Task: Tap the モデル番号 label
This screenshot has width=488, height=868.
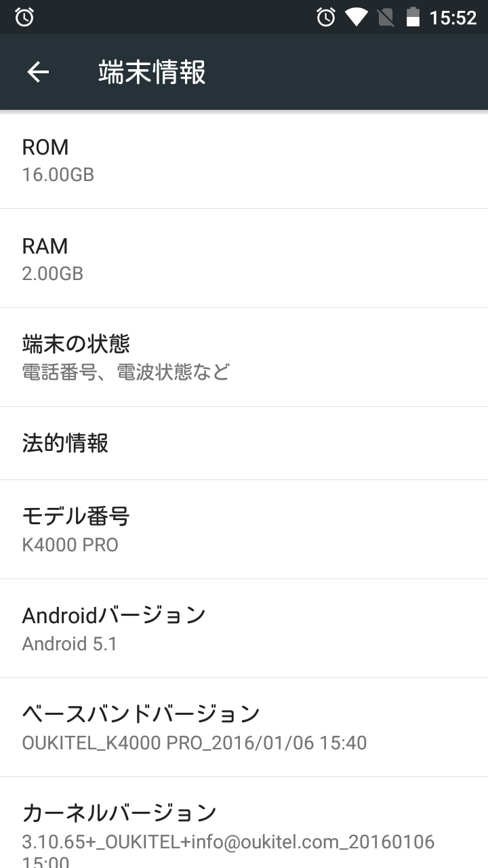Action: 76,516
